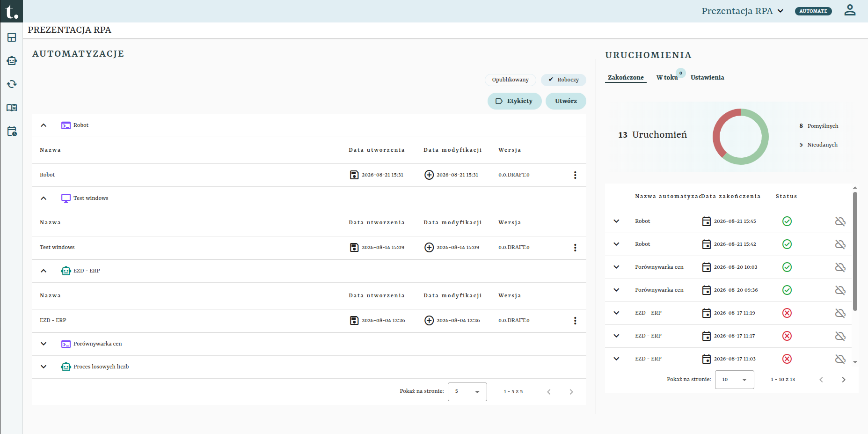This screenshot has width=868, height=434.
Task: Toggle the Roboczy filter chip
Action: coord(563,80)
